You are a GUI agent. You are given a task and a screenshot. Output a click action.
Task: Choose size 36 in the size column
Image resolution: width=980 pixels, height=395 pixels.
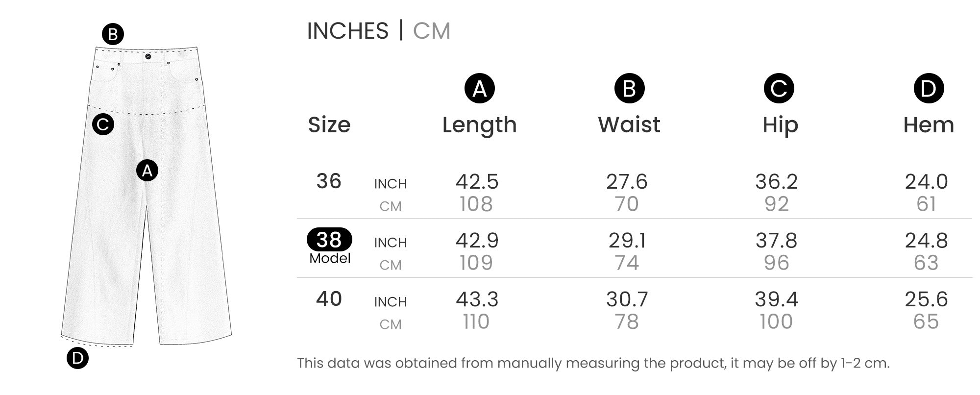[329, 181]
